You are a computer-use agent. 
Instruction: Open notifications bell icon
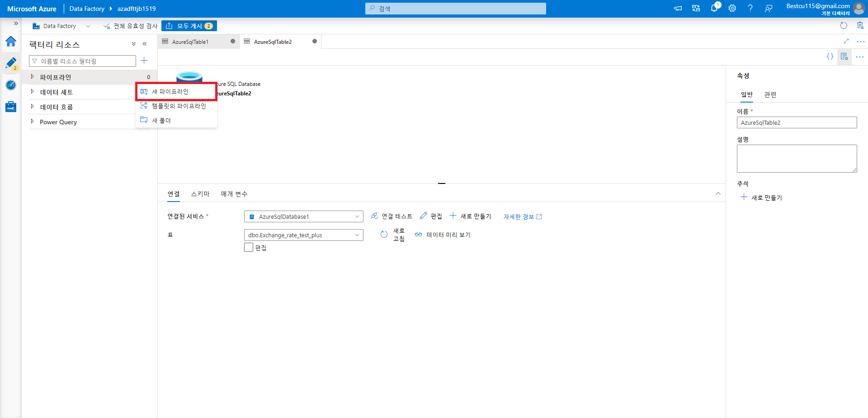[714, 8]
